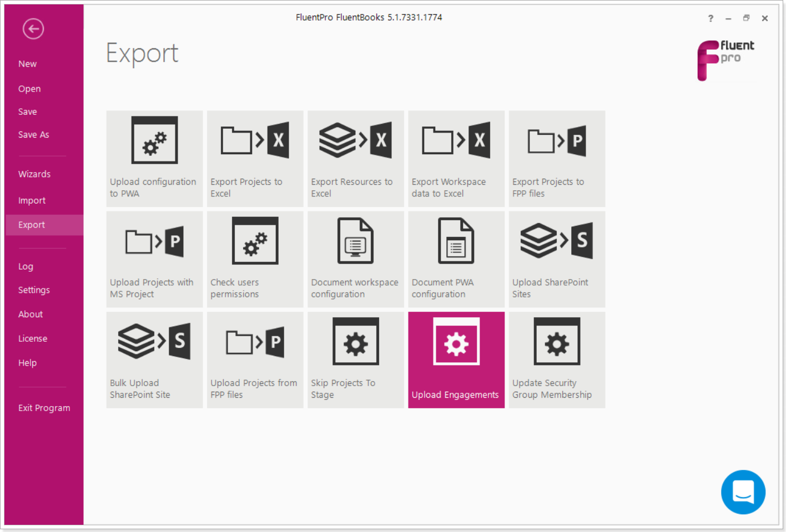Open the Log page
The width and height of the screenshot is (786, 532).
coord(26,266)
